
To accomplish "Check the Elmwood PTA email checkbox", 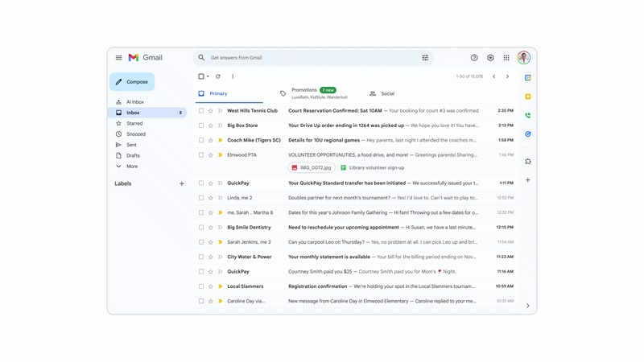I will pos(200,155).
